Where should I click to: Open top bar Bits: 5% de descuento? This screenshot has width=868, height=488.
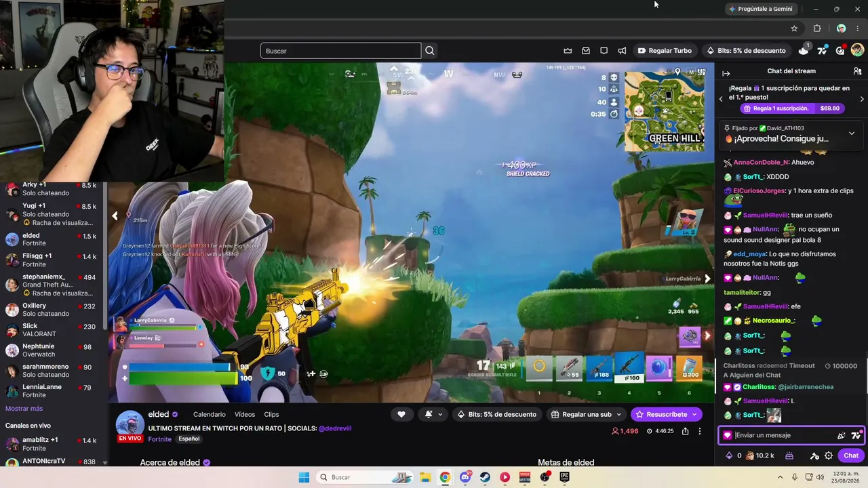click(x=746, y=51)
